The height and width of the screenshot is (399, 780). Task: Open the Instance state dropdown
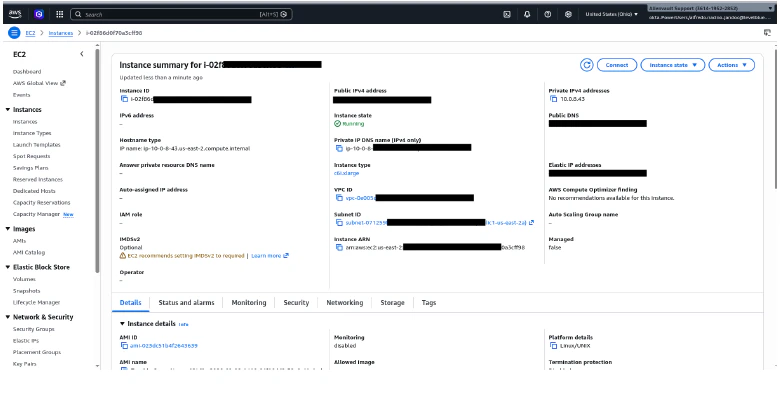pos(673,65)
